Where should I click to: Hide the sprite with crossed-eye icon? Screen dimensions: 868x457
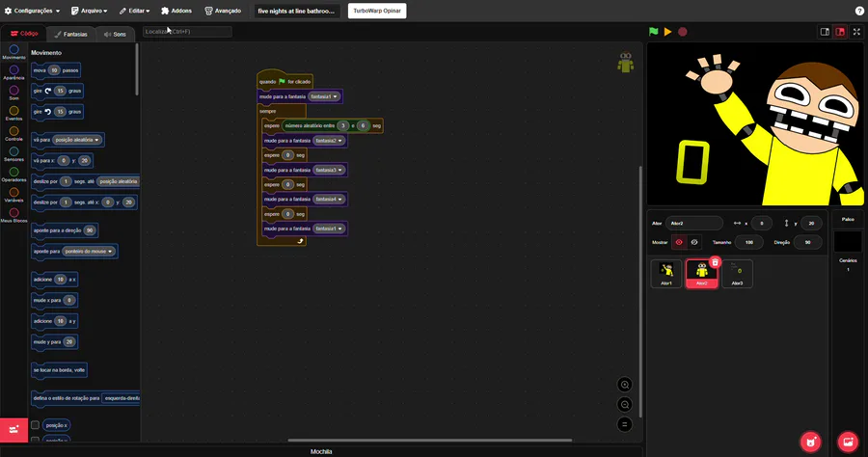[x=694, y=242]
